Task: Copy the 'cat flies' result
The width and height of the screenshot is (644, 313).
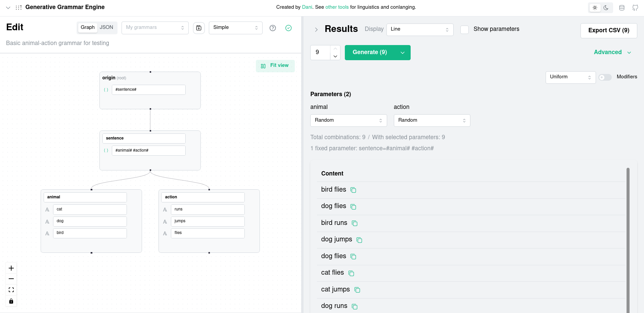Action: [351, 273]
